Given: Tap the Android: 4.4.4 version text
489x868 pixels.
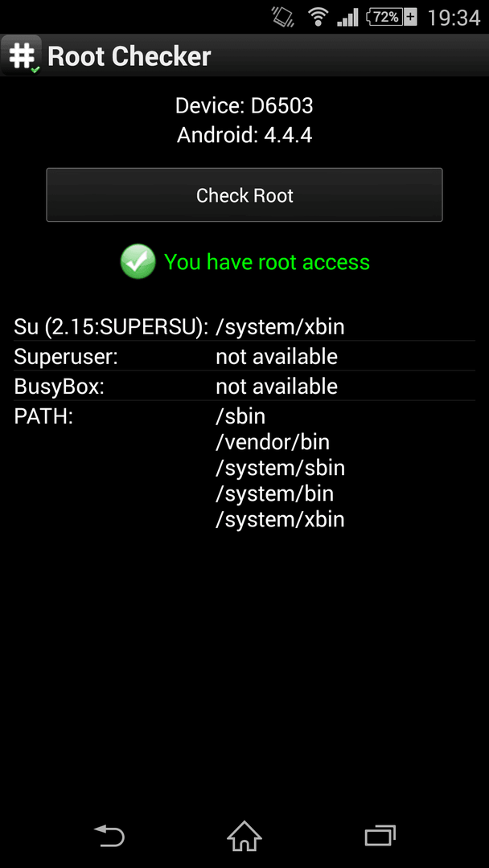Looking at the screenshot, I should 244,134.
